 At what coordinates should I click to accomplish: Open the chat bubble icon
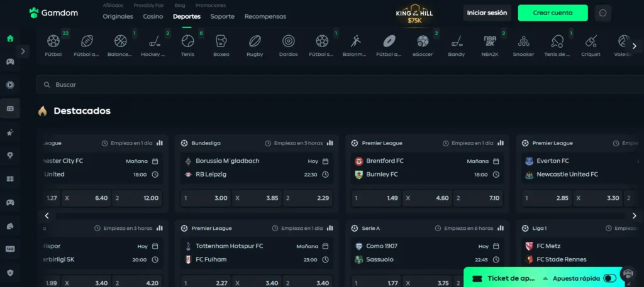(x=603, y=13)
